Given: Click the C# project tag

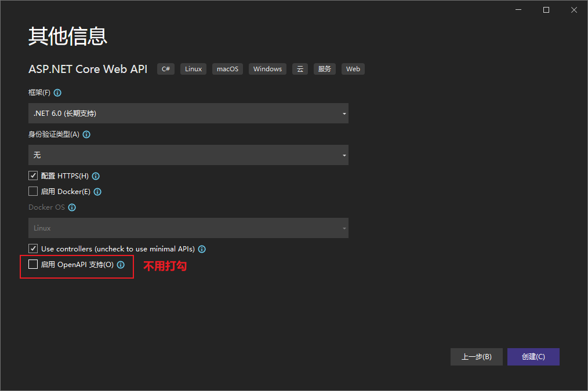Looking at the screenshot, I should [166, 69].
